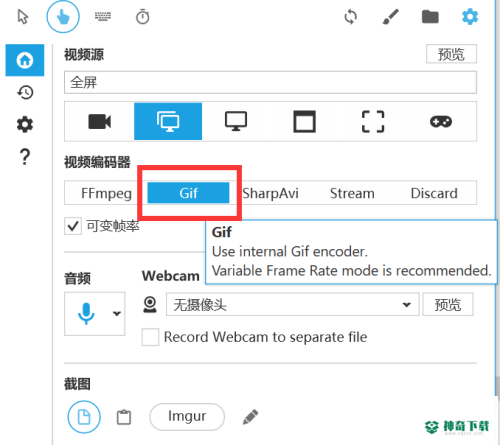Screen dimensions: 500x445
Task: Uncheck the 可变帧率 checkbox
Action: pos(73,226)
